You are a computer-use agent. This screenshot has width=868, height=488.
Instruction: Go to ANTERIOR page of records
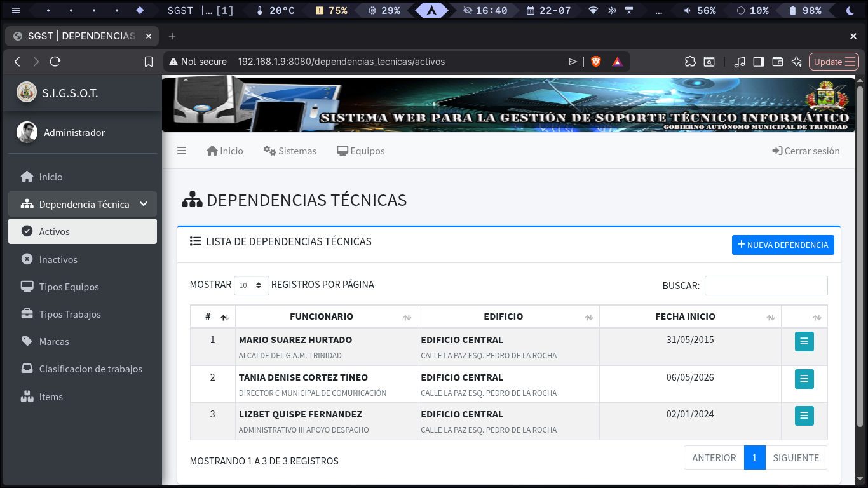[x=714, y=457]
